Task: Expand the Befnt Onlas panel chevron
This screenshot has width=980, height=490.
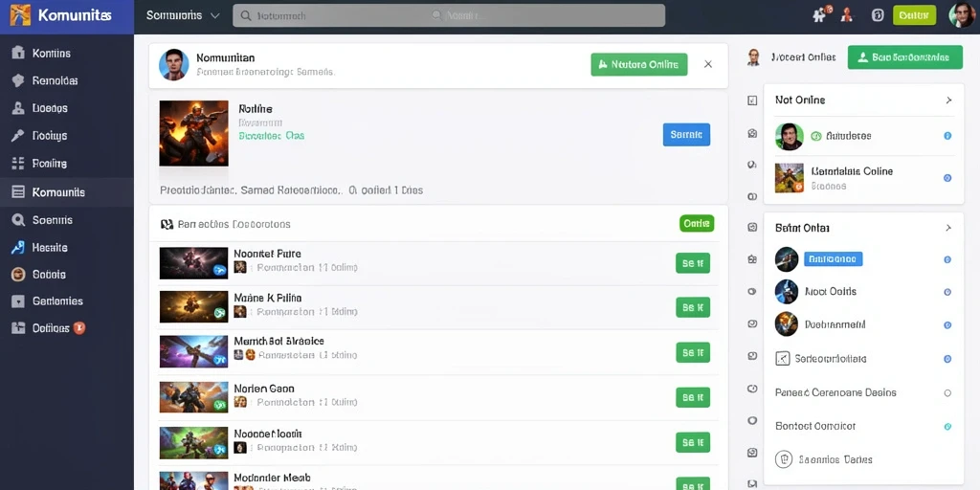Action: [x=948, y=228]
